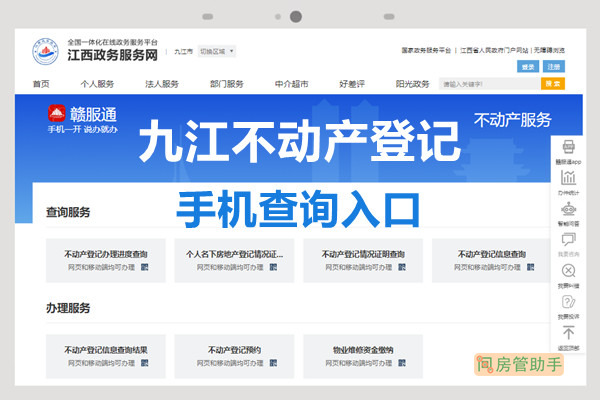
Task: QR icon on 物业维修资金缴纳 card
Action: pyautogui.click(x=402, y=363)
